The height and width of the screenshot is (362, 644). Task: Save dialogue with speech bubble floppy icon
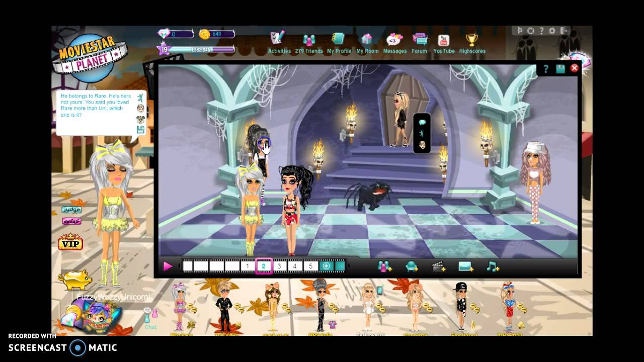(140, 130)
